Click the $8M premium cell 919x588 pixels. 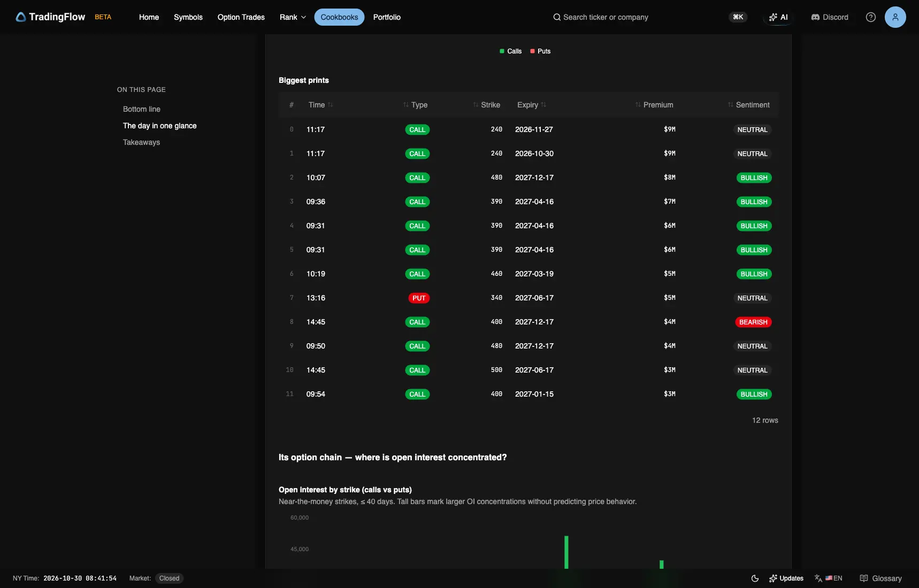click(x=670, y=177)
